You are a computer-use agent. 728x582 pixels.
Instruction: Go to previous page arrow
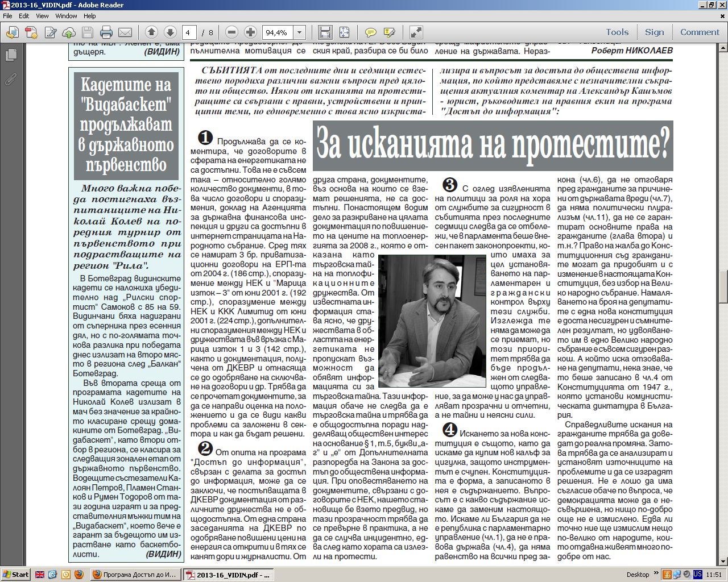pyautogui.click(x=151, y=32)
